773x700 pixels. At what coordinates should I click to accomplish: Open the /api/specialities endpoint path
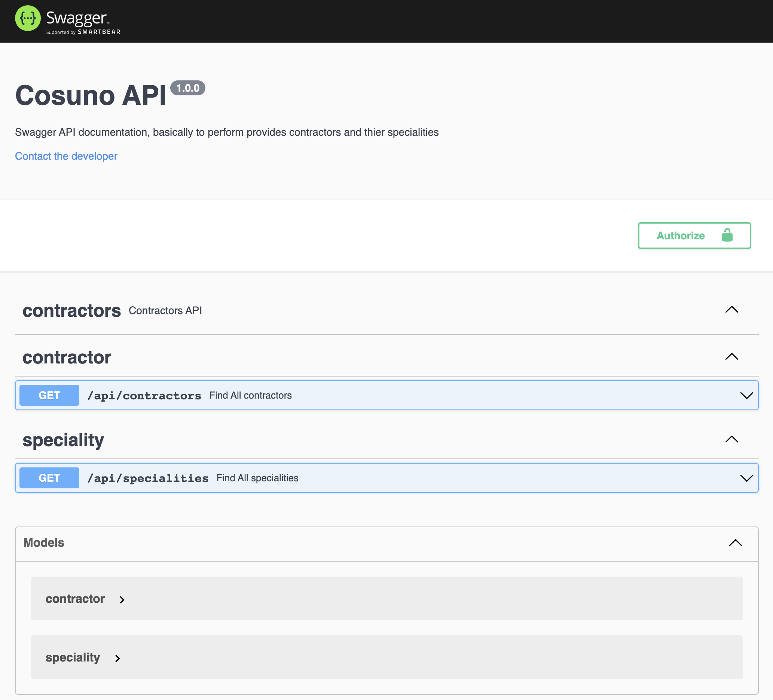[148, 478]
